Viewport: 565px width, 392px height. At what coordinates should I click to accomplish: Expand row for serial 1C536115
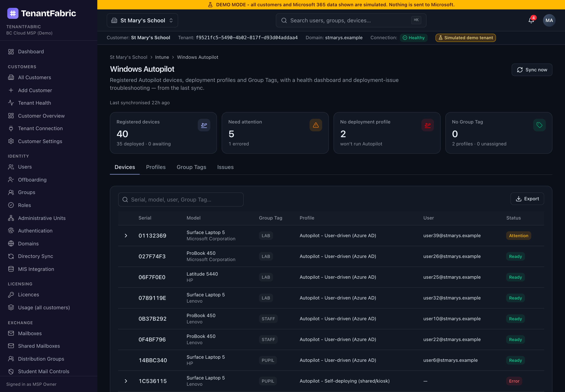click(x=126, y=381)
